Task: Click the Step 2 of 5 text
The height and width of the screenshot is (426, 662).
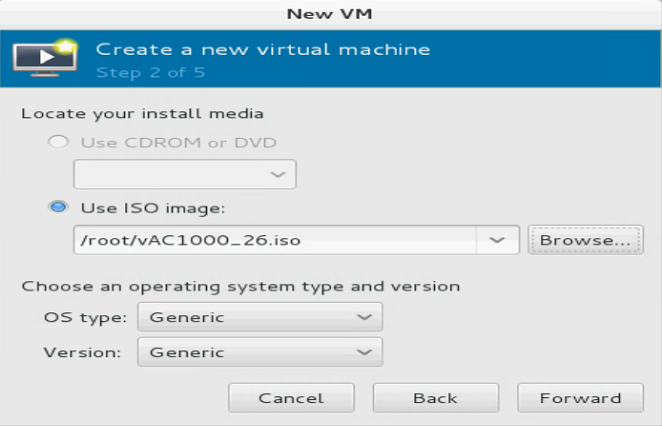Action: tap(151, 73)
